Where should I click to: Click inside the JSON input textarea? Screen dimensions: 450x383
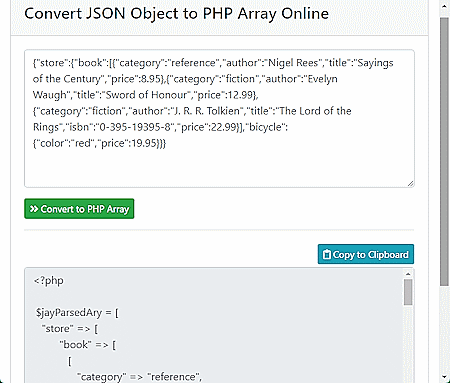click(x=219, y=119)
